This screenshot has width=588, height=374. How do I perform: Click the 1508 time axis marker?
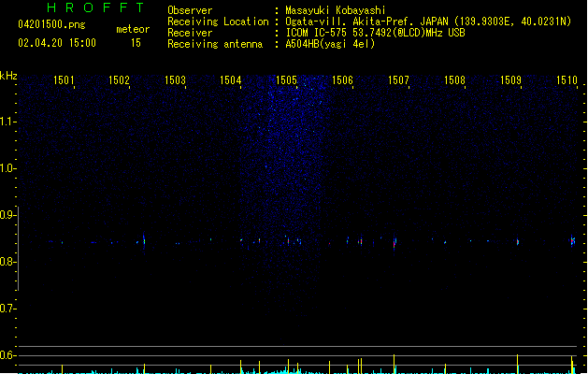tap(454, 80)
